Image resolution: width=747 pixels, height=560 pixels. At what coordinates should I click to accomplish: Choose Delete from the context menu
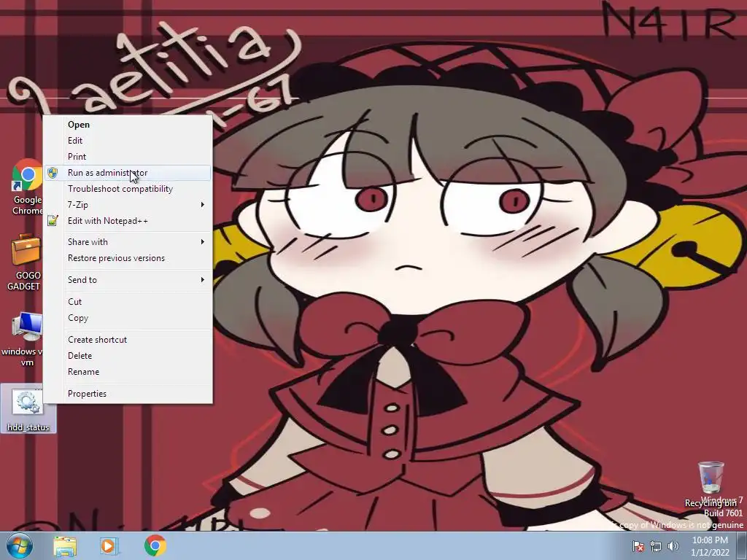click(128, 356)
